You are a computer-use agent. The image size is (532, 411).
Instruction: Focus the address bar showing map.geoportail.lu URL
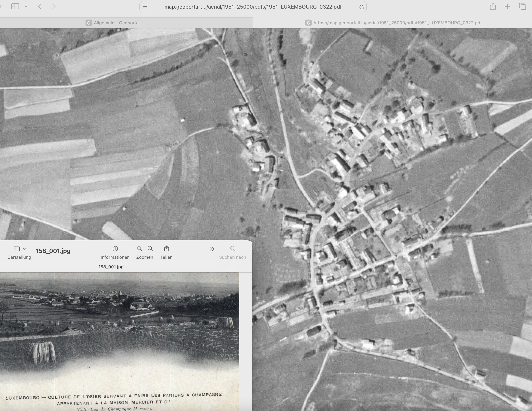pos(253,7)
